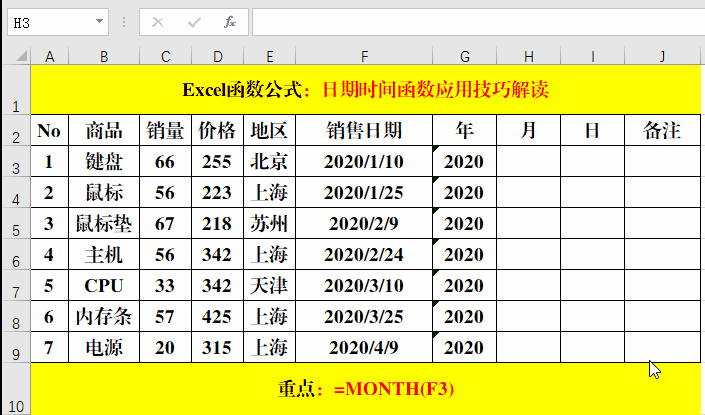Select column A header
The height and width of the screenshot is (415, 705).
49,57
